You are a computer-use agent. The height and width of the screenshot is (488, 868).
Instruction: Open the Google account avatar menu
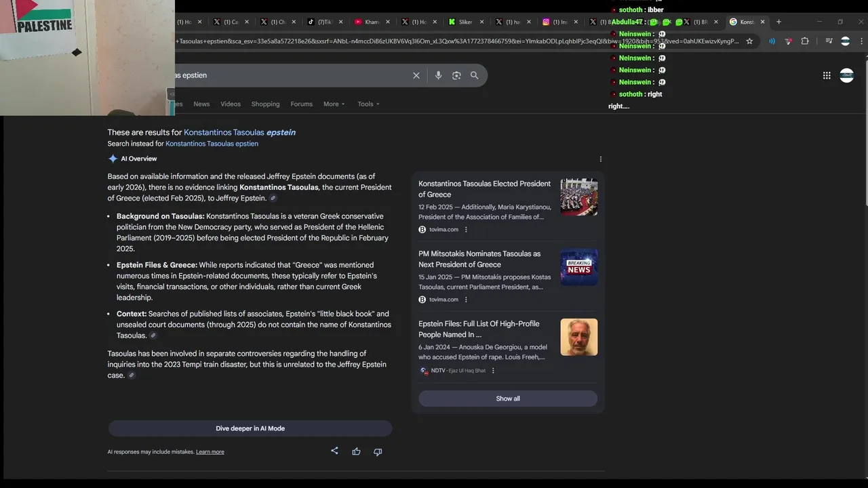(847, 75)
